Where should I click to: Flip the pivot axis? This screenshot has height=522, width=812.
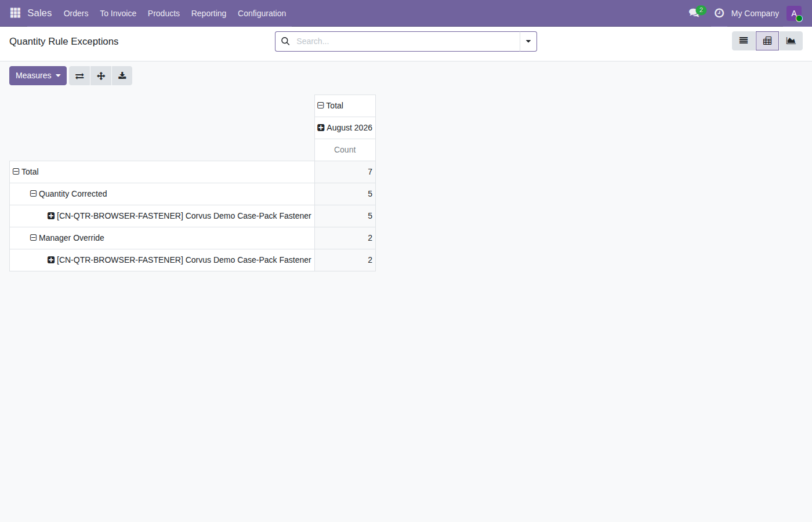pos(79,76)
